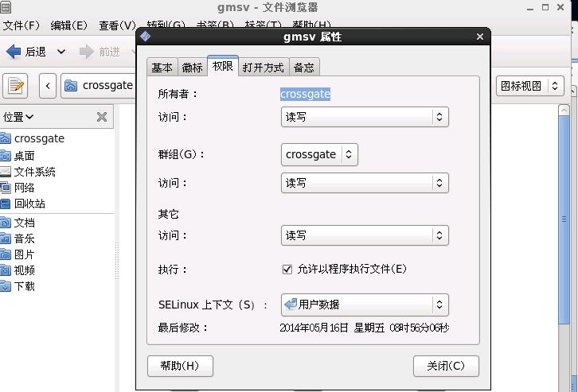Toggle allow executing file as program checkbox

coord(287,269)
